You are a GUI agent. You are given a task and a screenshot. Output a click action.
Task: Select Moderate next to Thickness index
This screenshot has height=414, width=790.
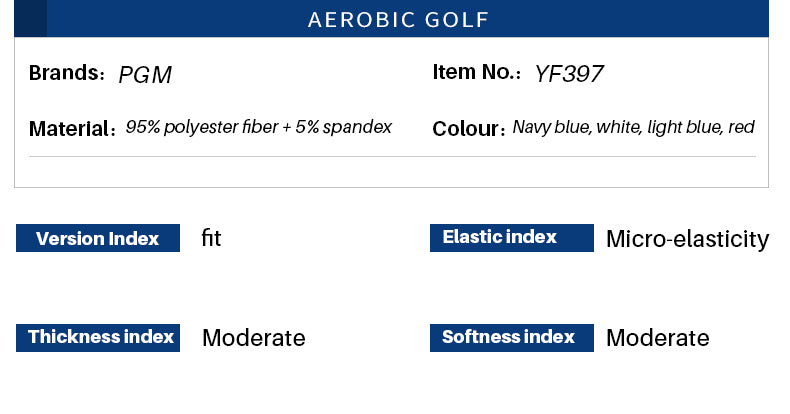[x=253, y=338]
